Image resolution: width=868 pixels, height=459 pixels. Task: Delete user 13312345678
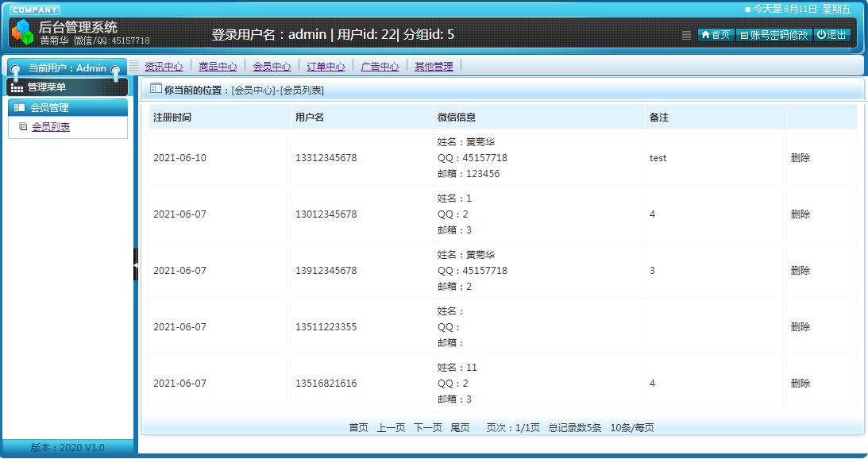[x=800, y=158]
